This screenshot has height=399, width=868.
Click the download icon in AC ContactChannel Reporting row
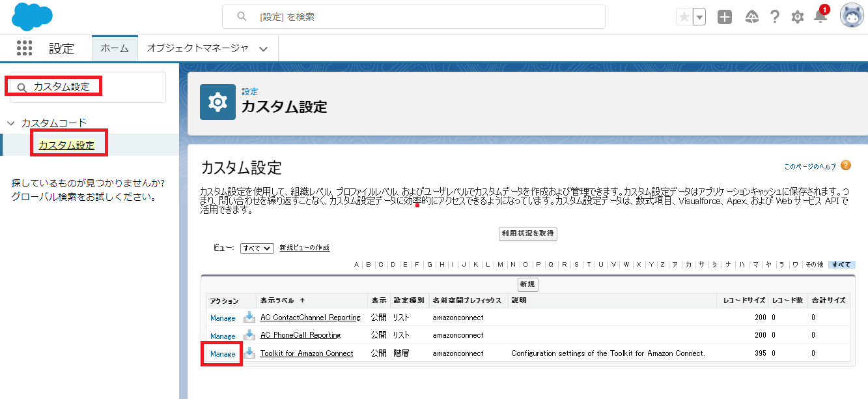249,317
